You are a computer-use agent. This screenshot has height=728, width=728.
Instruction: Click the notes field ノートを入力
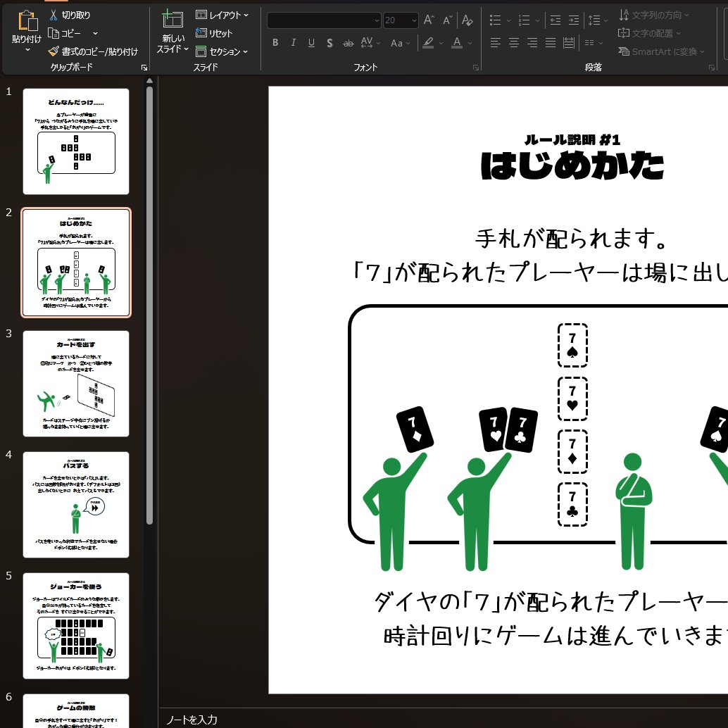click(192, 720)
